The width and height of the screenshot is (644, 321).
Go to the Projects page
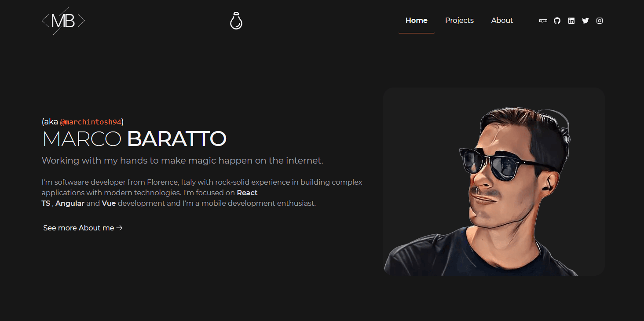pos(459,21)
